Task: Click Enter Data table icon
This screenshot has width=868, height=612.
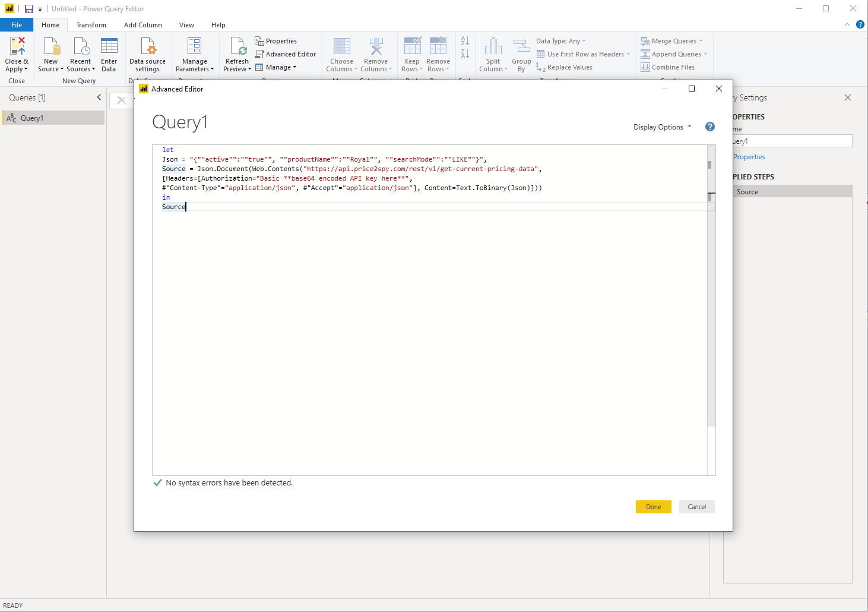Action: (x=109, y=46)
